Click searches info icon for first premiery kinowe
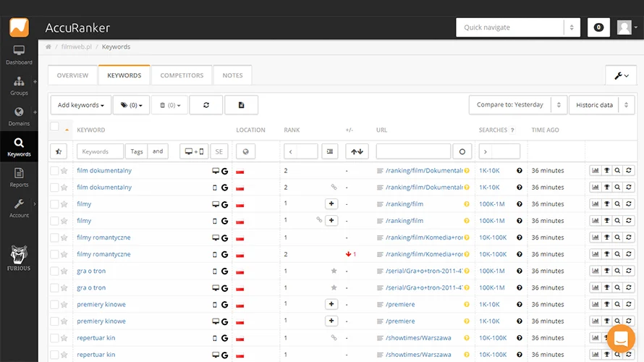The width and height of the screenshot is (644, 362). [x=520, y=305]
